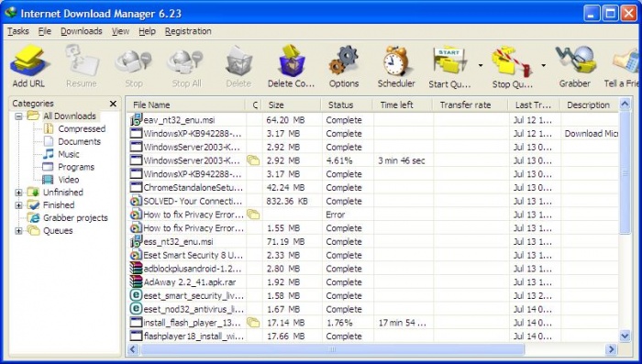Close the Categories panel

coord(114,104)
